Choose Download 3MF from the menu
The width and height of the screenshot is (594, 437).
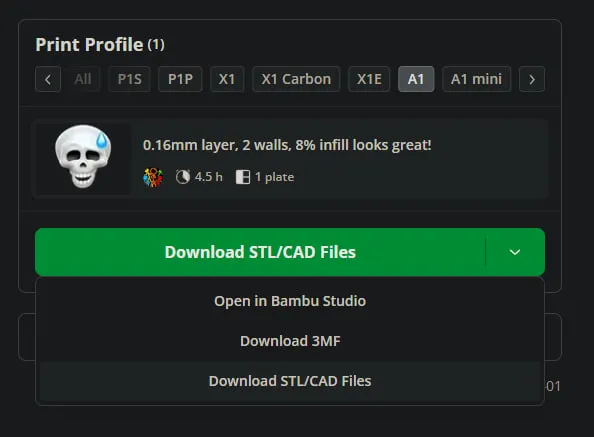tap(290, 341)
